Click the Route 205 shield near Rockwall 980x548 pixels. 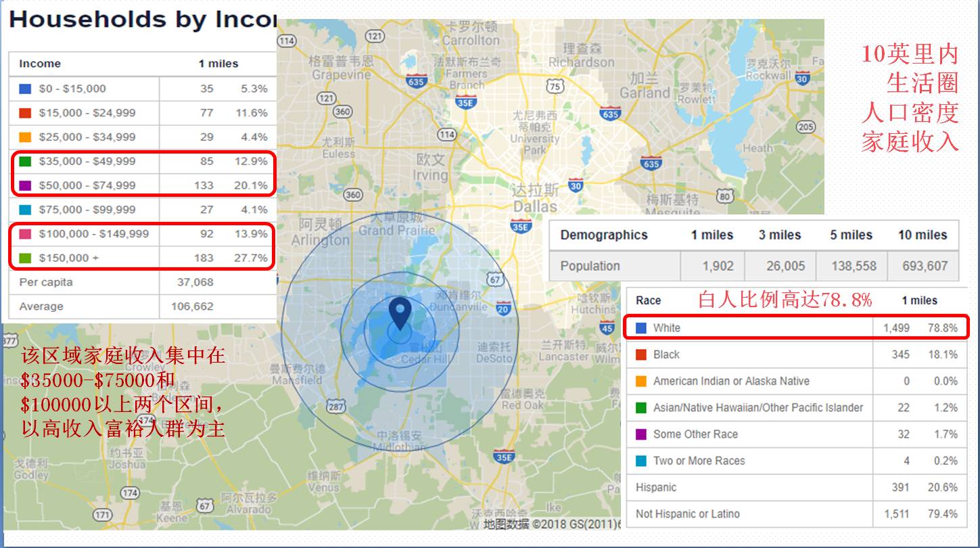(x=806, y=127)
